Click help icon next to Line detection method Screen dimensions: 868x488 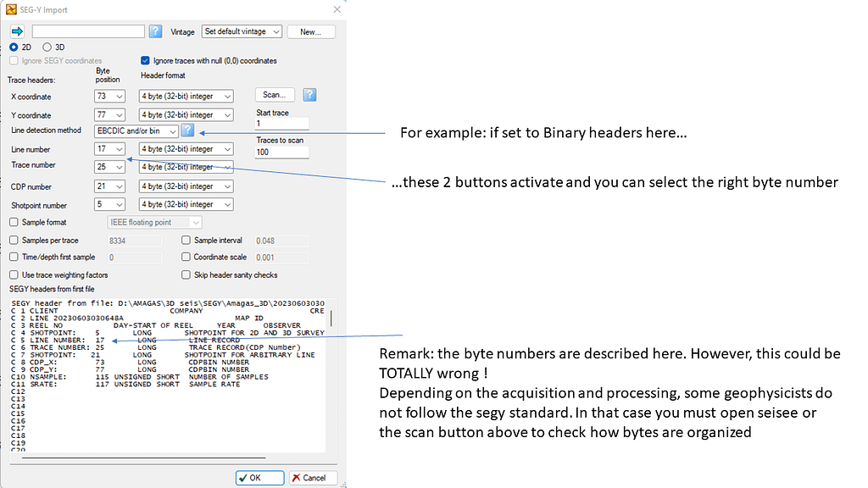[x=187, y=130]
